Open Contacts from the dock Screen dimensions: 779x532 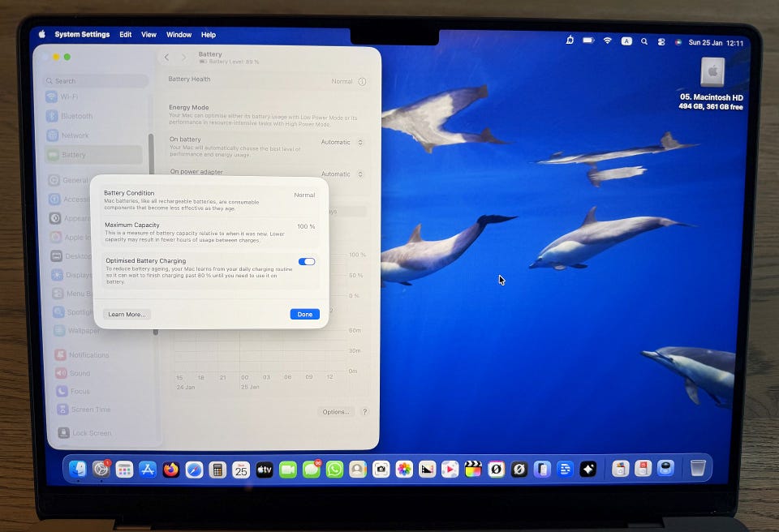[358, 470]
